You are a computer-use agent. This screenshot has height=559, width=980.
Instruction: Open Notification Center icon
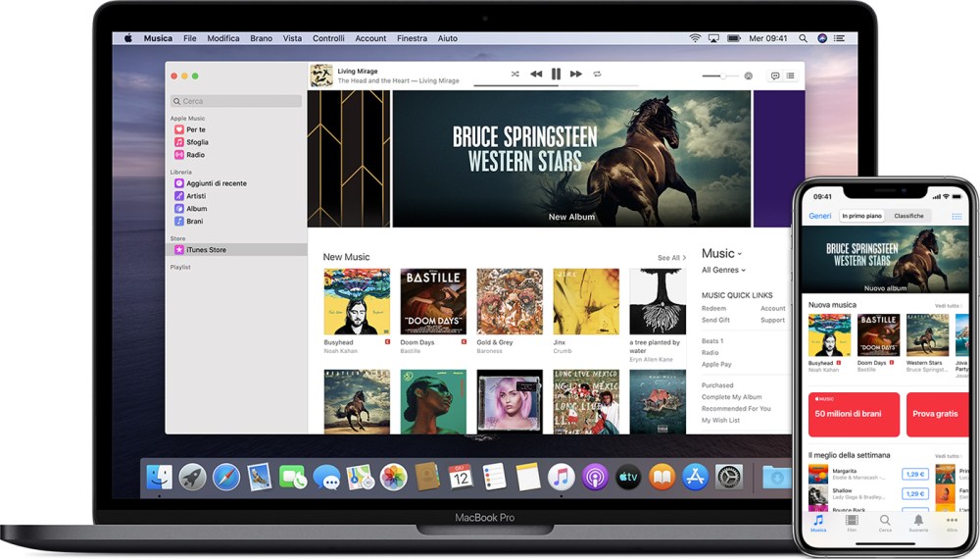tap(840, 38)
